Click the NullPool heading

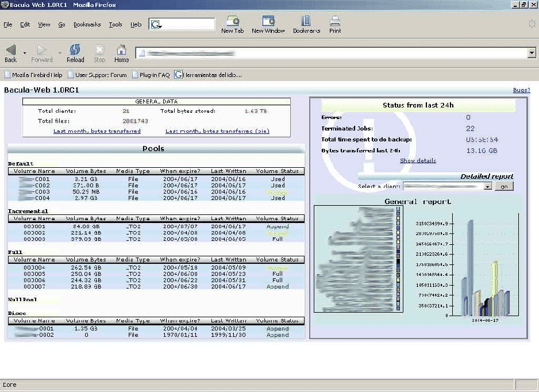point(22,300)
